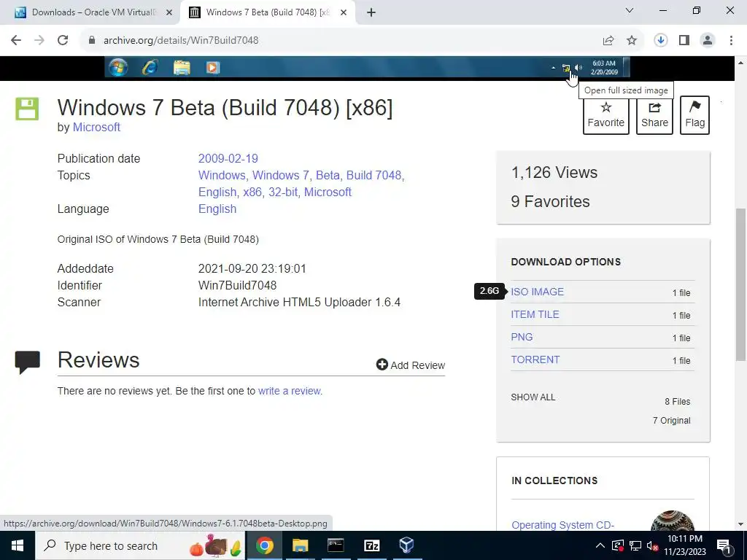Screen dimensions: 747x560
Task: Open ITEM TILE download option
Action: pyautogui.click(x=535, y=314)
